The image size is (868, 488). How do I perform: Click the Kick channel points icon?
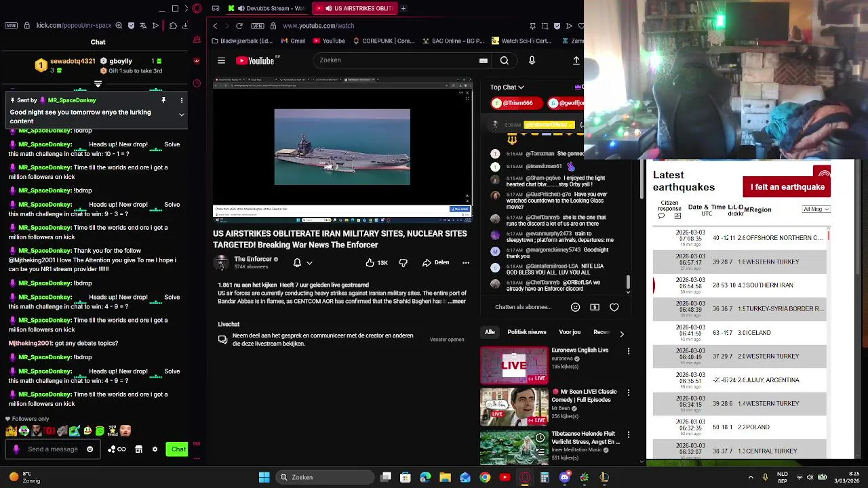point(117,449)
